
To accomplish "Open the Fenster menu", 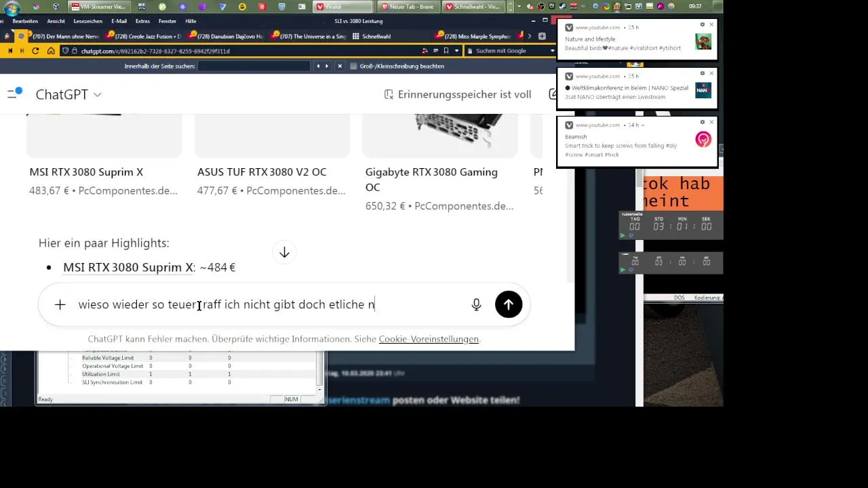I will point(167,21).
